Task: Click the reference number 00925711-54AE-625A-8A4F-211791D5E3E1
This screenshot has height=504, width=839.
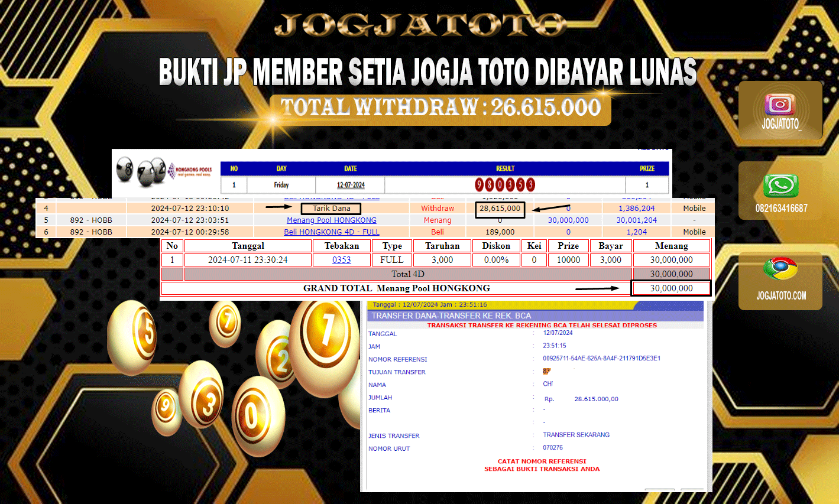Action: (602, 358)
